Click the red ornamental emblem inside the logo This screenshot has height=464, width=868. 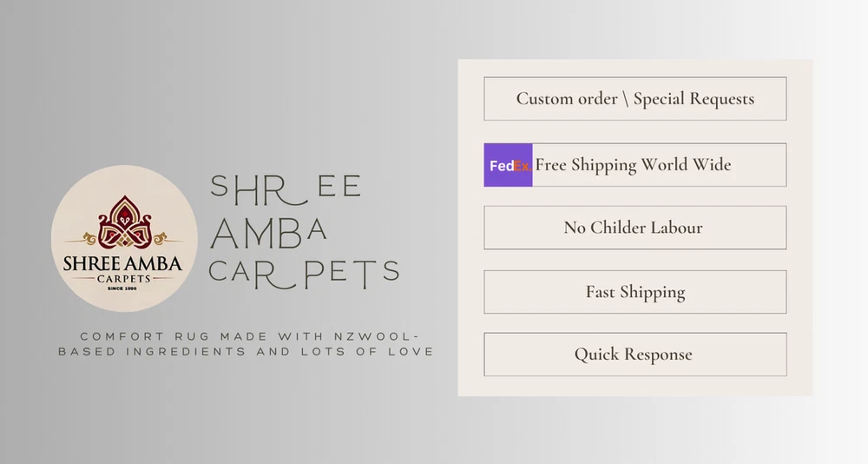[124, 222]
